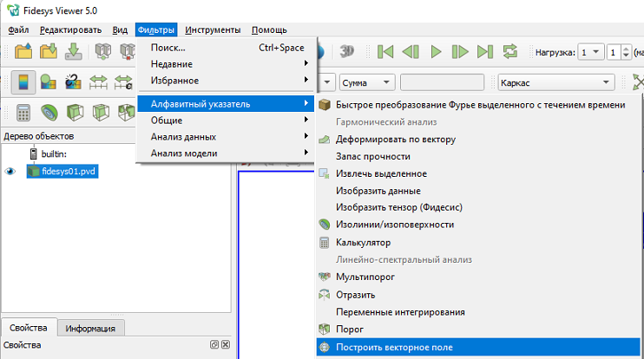Click the Clip cube toolbar icon
This screenshot has width=644, height=359.
coord(75,113)
